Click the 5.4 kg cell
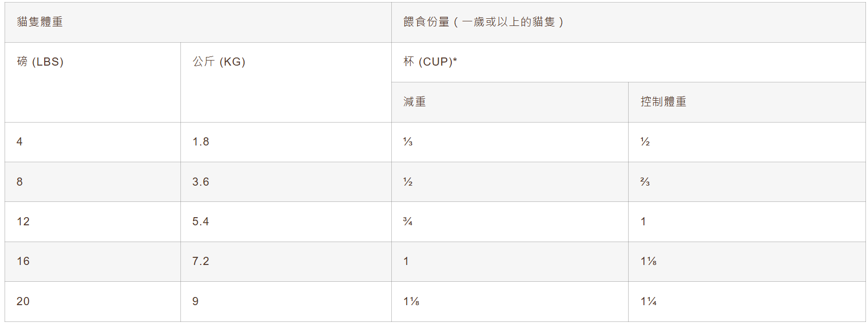 (x=201, y=221)
